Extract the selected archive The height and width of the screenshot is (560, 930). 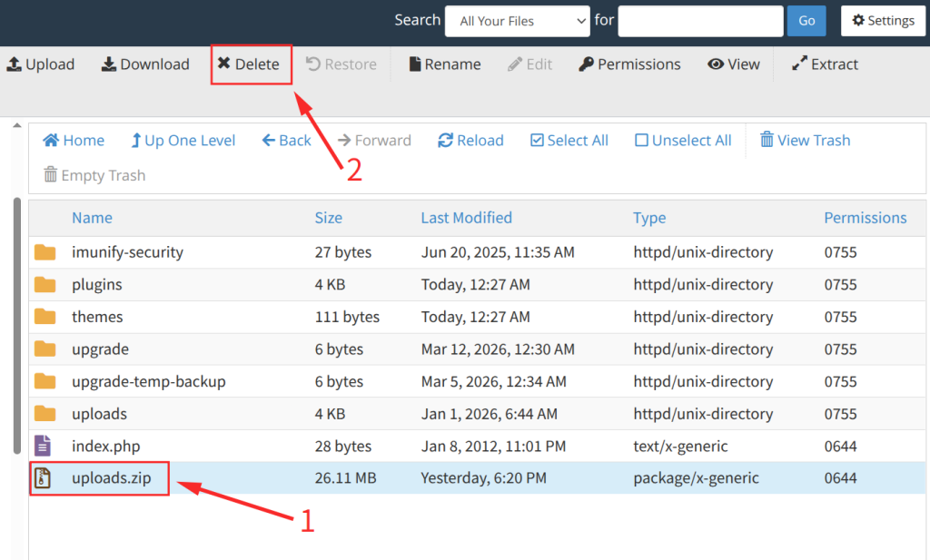[825, 64]
